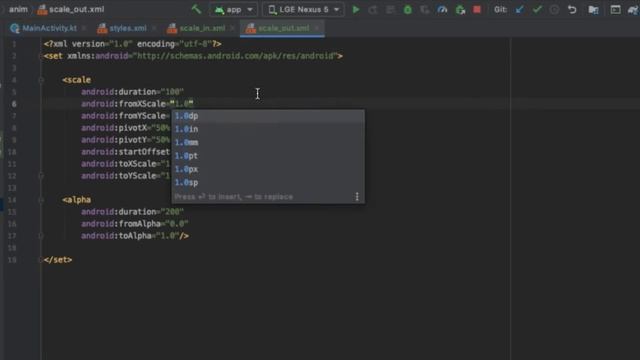Click the android:duration="200" attribute
The image size is (640, 360).
click(x=132, y=212)
